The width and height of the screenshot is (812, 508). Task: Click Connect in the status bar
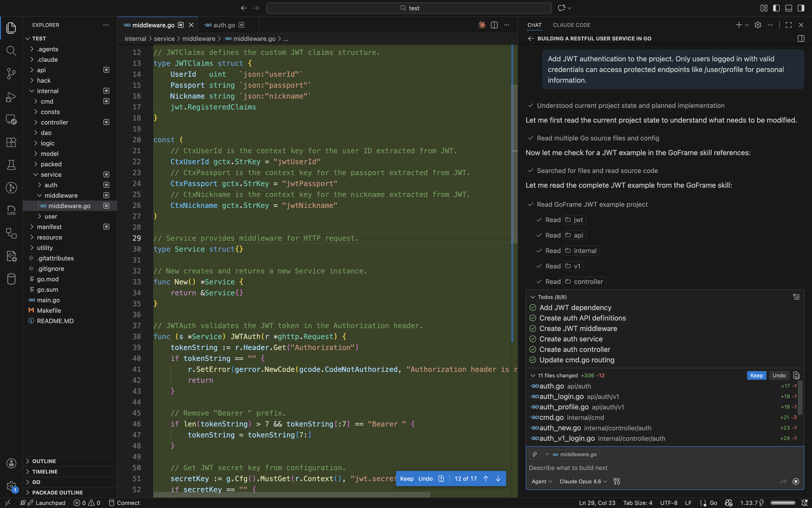[x=124, y=503]
